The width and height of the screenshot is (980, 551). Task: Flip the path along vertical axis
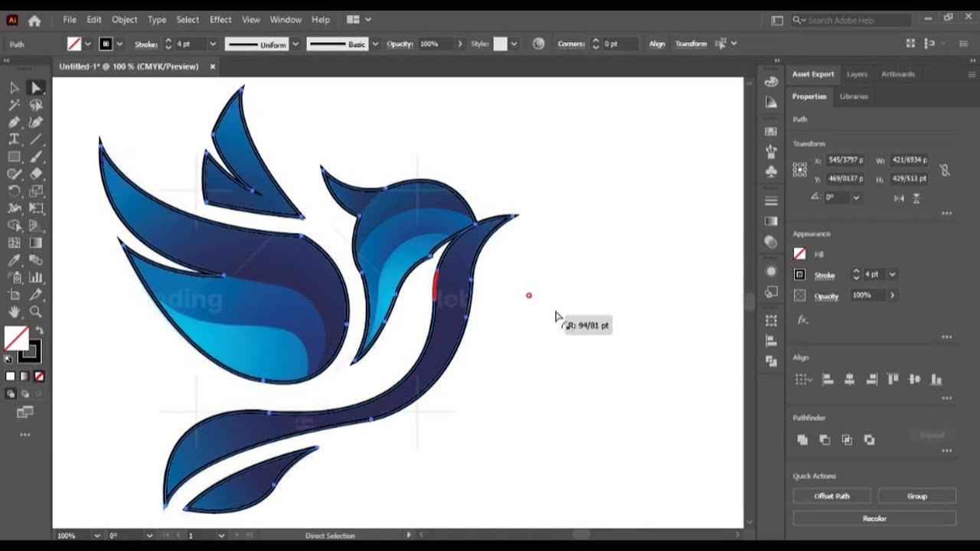(x=916, y=197)
